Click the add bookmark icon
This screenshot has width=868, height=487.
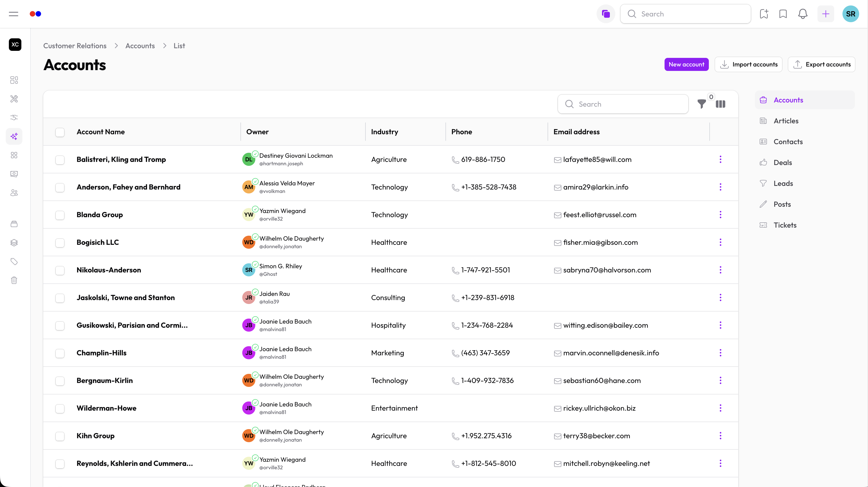coord(764,14)
